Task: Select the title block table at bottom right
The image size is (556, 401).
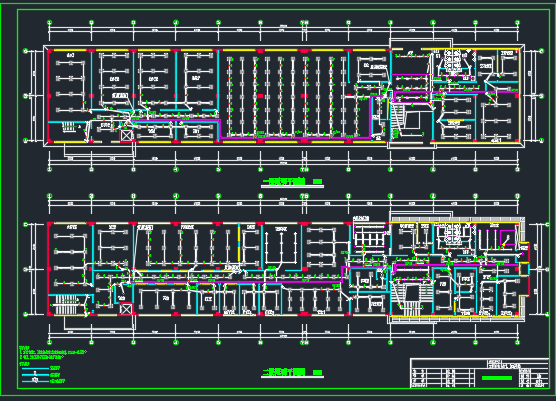Action: (x=479, y=373)
